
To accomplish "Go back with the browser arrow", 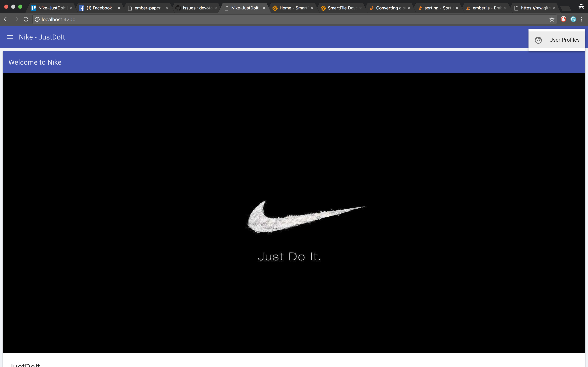I will (6, 19).
